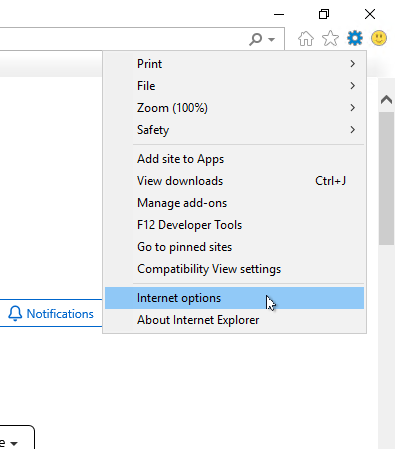
Task: Open Internet options
Action: pyautogui.click(x=234, y=298)
